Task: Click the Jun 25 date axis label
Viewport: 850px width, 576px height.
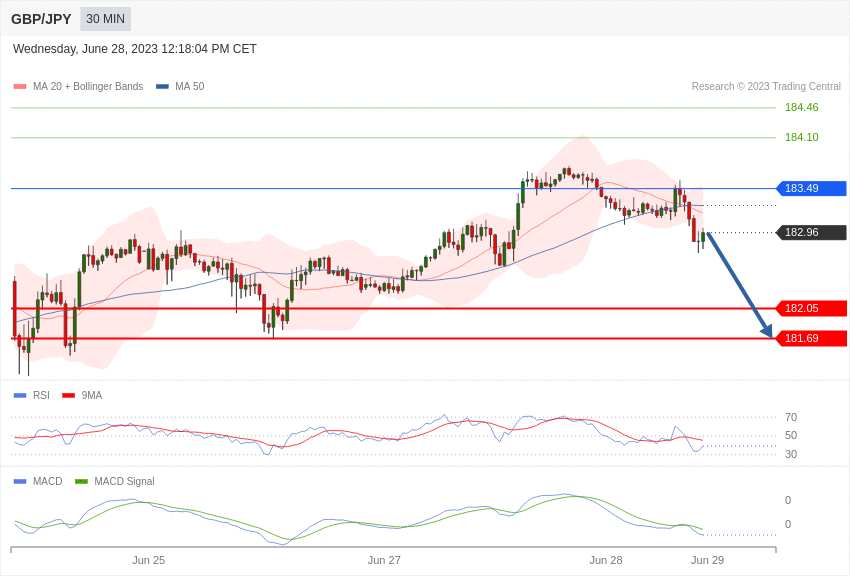Action: pyautogui.click(x=149, y=560)
